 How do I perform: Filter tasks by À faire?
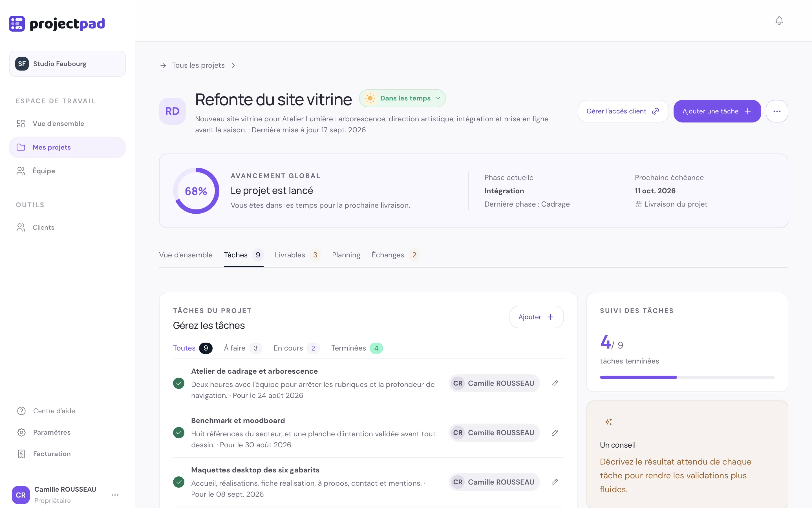coord(243,348)
